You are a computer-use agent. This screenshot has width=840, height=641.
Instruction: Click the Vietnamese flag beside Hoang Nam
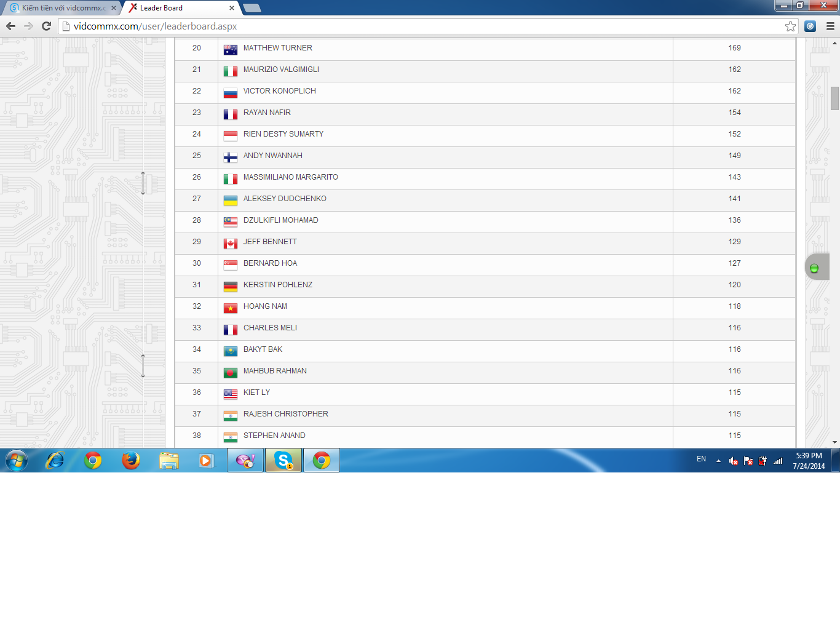point(231,308)
